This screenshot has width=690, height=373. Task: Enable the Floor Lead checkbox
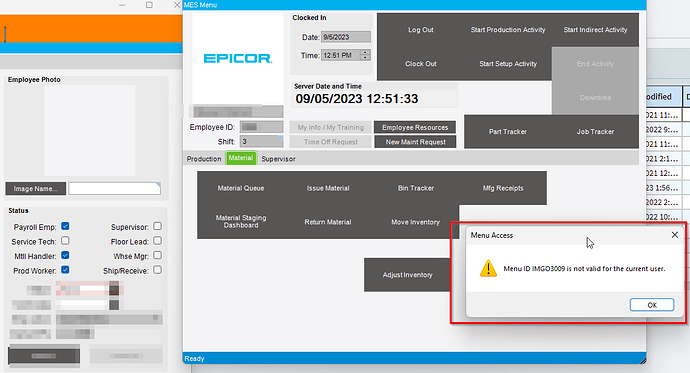(x=158, y=241)
